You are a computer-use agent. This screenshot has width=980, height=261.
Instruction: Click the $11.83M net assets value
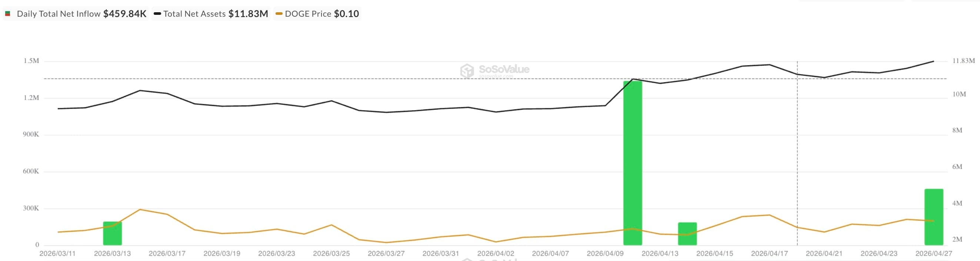tap(248, 14)
